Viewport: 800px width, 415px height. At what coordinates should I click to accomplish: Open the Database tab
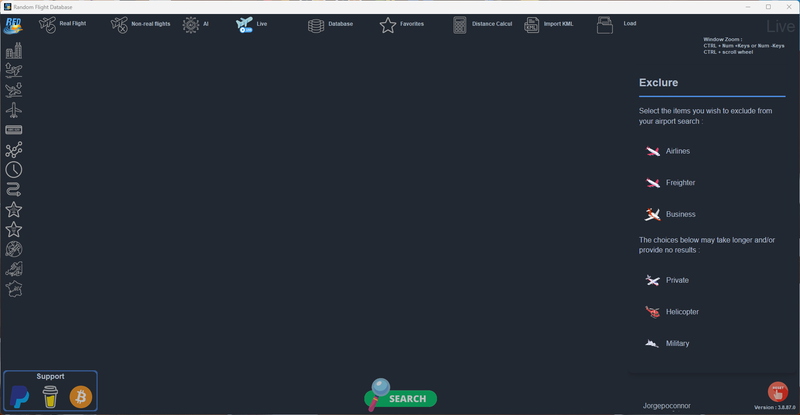pos(316,25)
